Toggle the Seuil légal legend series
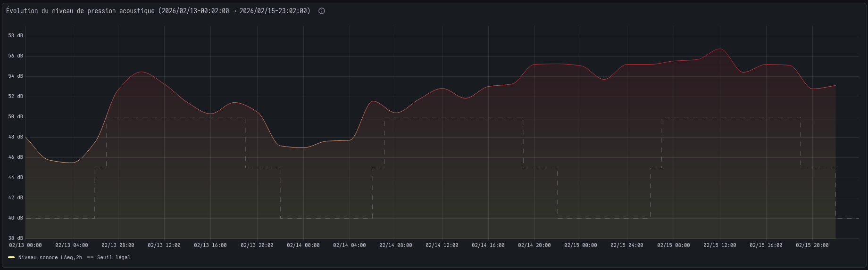The width and height of the screenshot is (868, 270). coord(114,257)
